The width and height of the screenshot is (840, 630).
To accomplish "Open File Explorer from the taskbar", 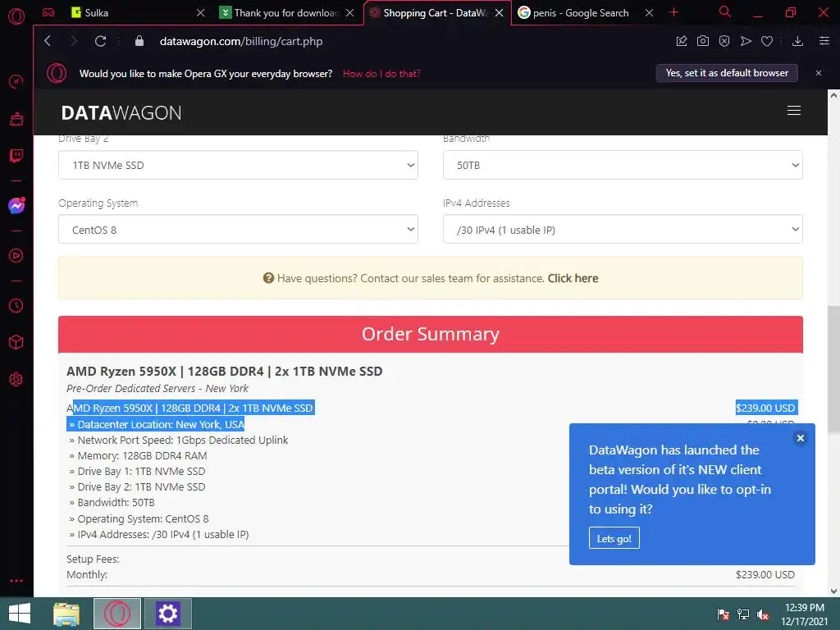I will (x=66, y=614).
